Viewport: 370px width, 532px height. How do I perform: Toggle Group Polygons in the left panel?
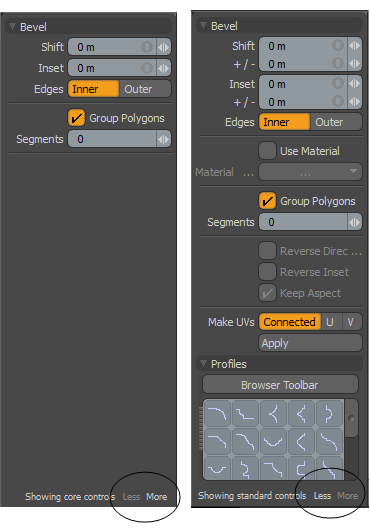(x=76, y=118)
